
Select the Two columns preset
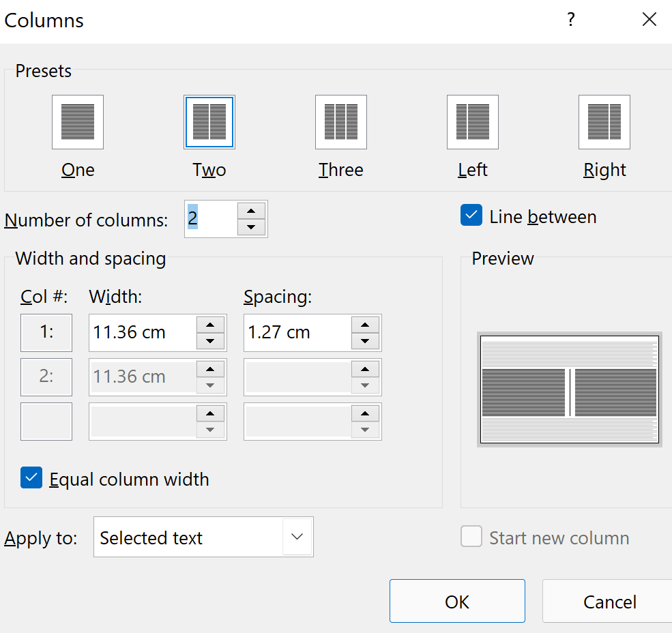coord(209,123)
